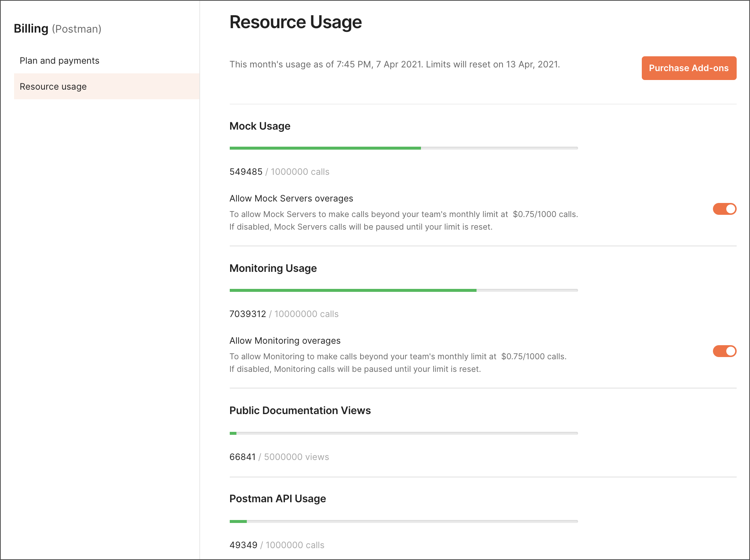
Task: Click the Allow Monitoring overages label
Action: 285,341
